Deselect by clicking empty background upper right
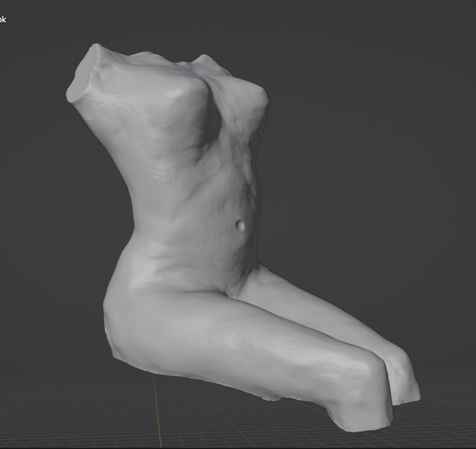The image size is (476, 449). 399,57
